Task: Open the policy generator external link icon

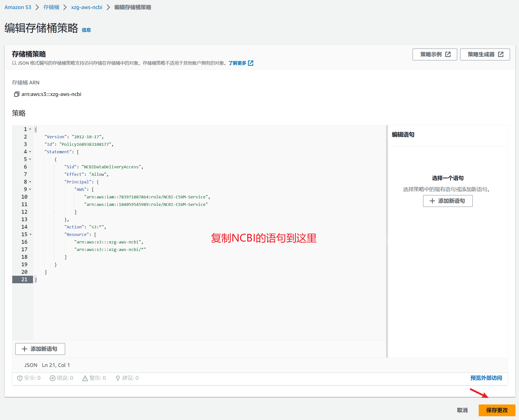Action: 501,54
